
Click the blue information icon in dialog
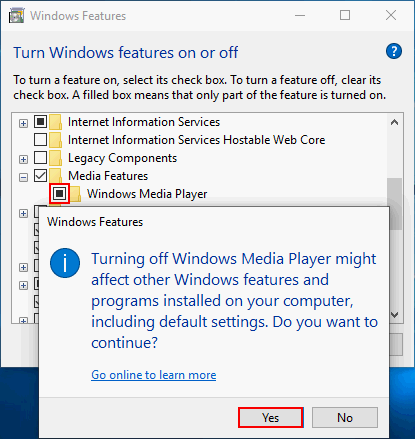pos(65,263)
